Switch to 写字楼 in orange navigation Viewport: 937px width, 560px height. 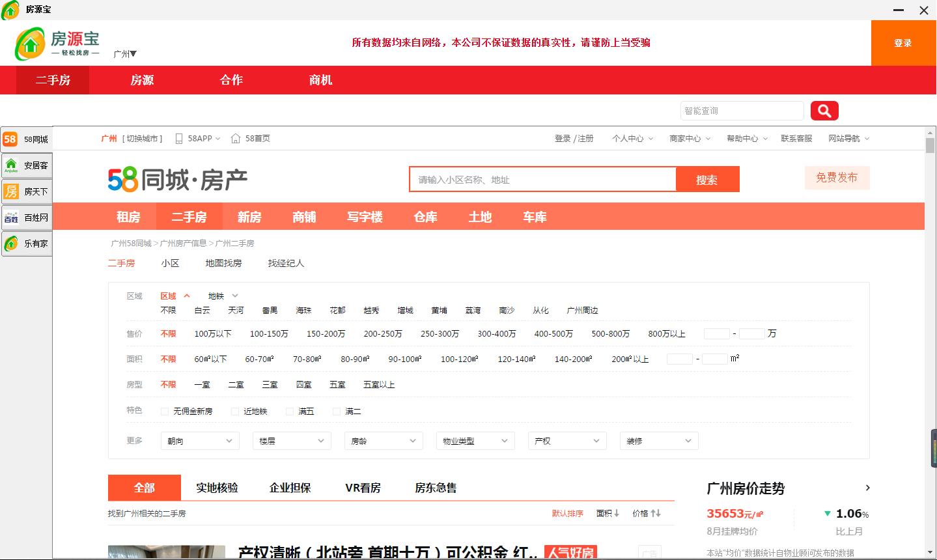pos(365,217)
